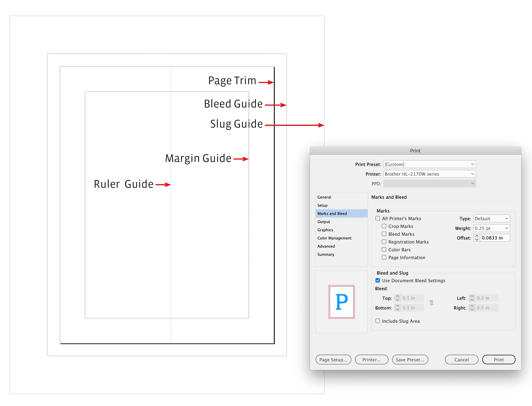Enable the Registration Marks checkbox
The width and height of the screenshot is (532, 406).
tap(384, 242)
